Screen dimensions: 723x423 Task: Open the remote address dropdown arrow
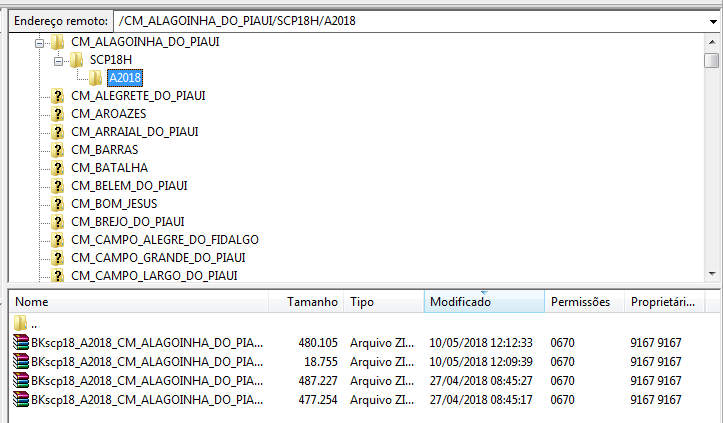(713, 21)
